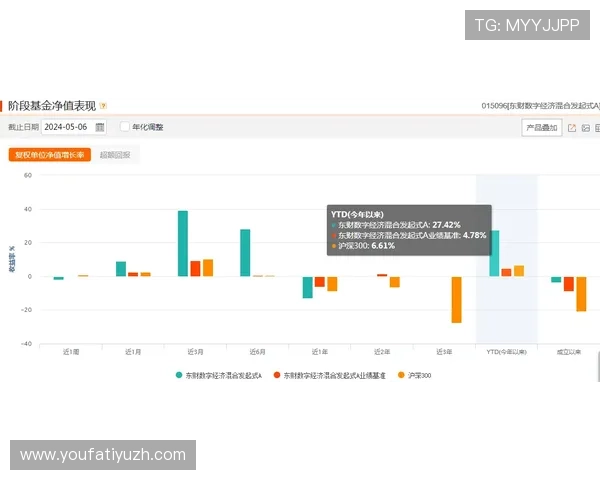
Task: Click the 阶段基金净值表现 section title
Action: [x=52, y=106]
